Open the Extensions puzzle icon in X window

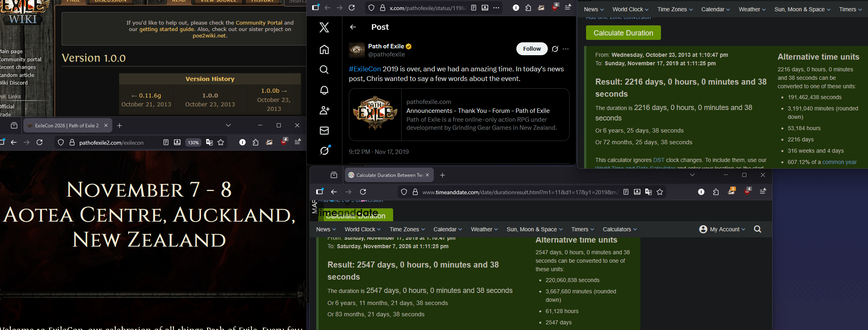click(528, 8)
